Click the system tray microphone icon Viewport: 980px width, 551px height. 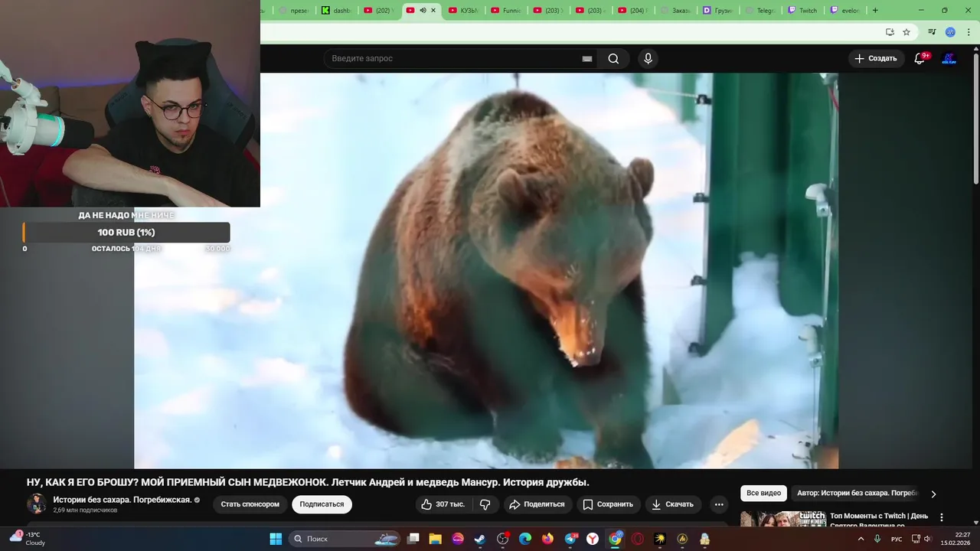(877, 539)
